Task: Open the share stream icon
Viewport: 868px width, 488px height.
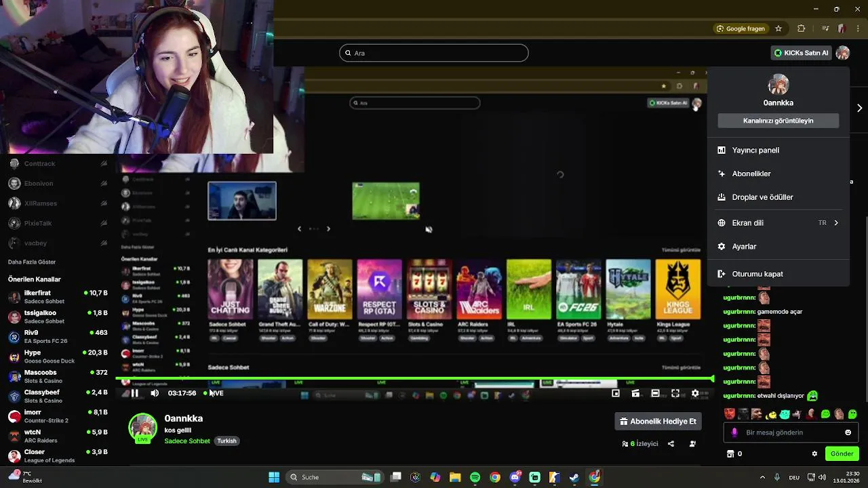Action: click(671, 444)
